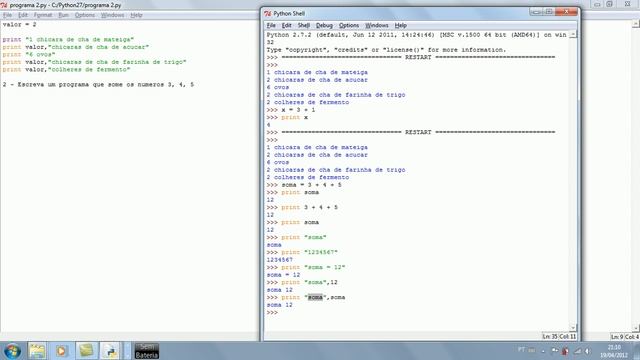Click the Sem Bateria taskbar item

tap(147, 351)
